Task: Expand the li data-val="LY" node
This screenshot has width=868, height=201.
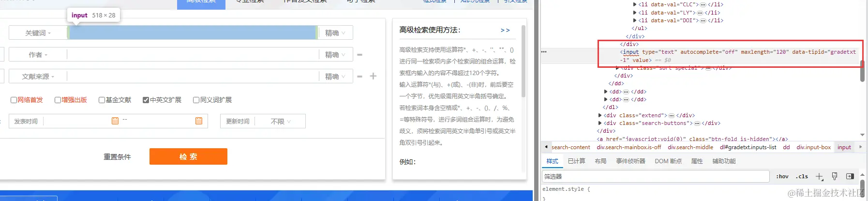Action: (x=635, y=13)
